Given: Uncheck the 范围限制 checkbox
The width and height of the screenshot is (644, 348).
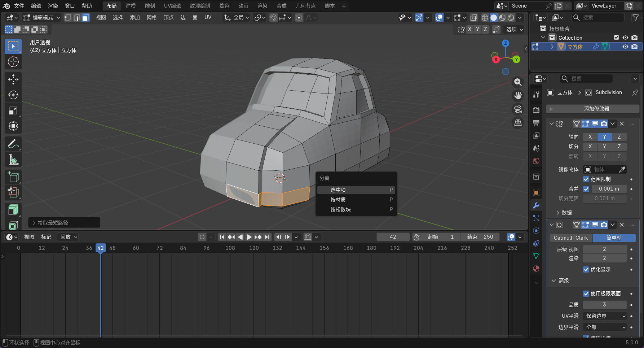Looking at the screenshot, I should tap(586, 179).
